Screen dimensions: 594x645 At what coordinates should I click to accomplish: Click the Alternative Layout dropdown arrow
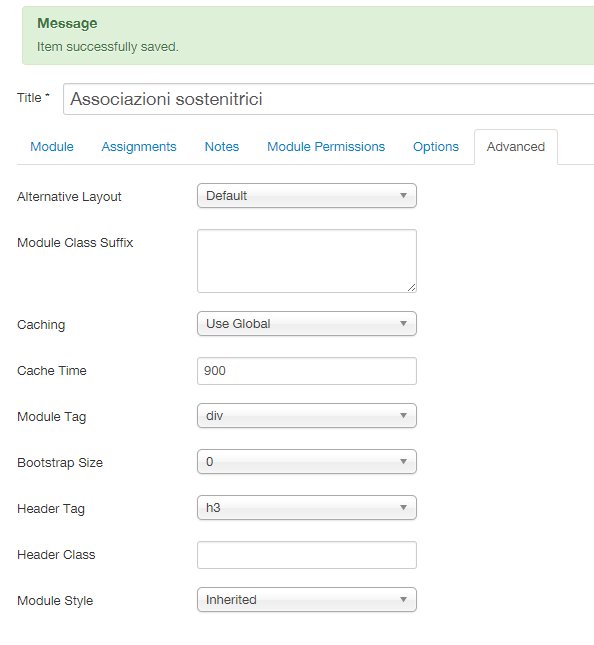[404, 196]
